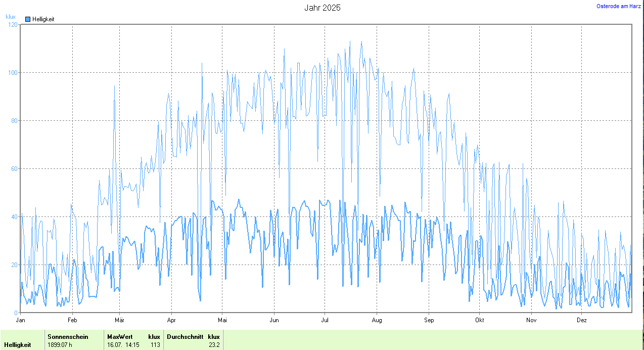This screenshot has height=350, width=644.
Task: Click the max date value 16.07. 14:15
Action: coord(123,345)
